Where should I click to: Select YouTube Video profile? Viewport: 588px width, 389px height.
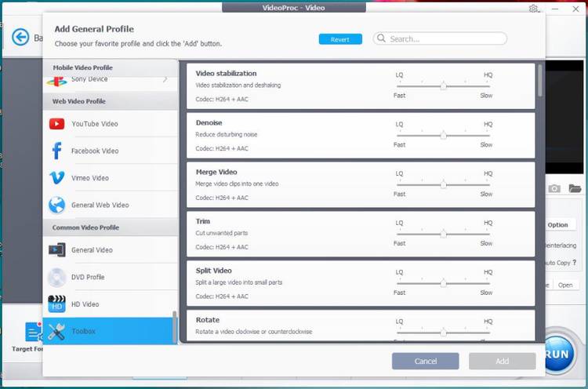111,124
